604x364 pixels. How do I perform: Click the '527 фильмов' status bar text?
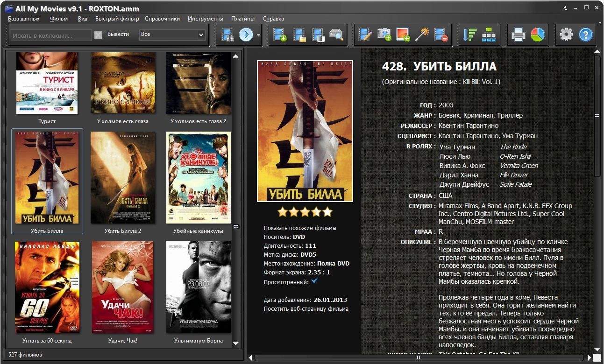coord(25,355)
